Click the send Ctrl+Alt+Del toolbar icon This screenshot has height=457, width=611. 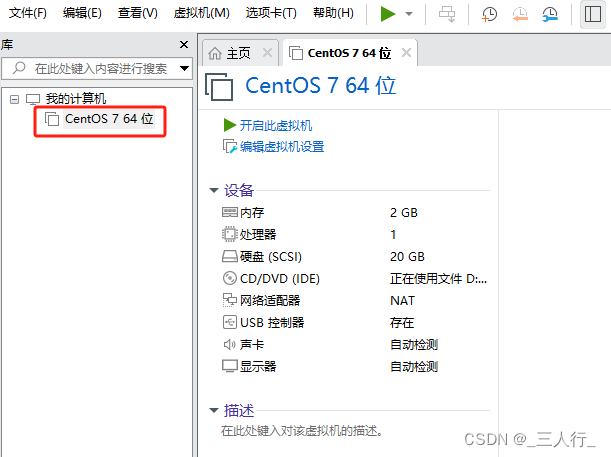tap(447, 14)
